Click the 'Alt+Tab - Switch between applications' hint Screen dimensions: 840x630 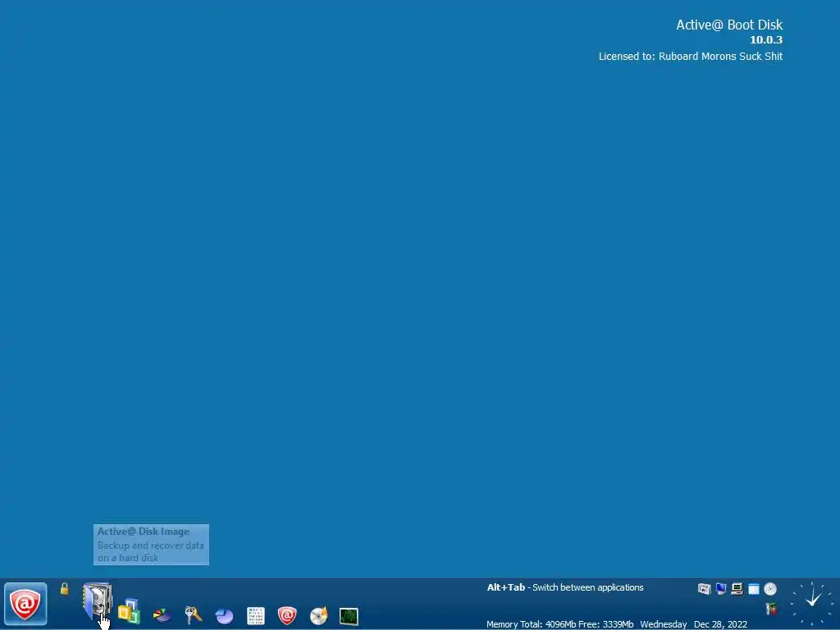tap(565, 587)
